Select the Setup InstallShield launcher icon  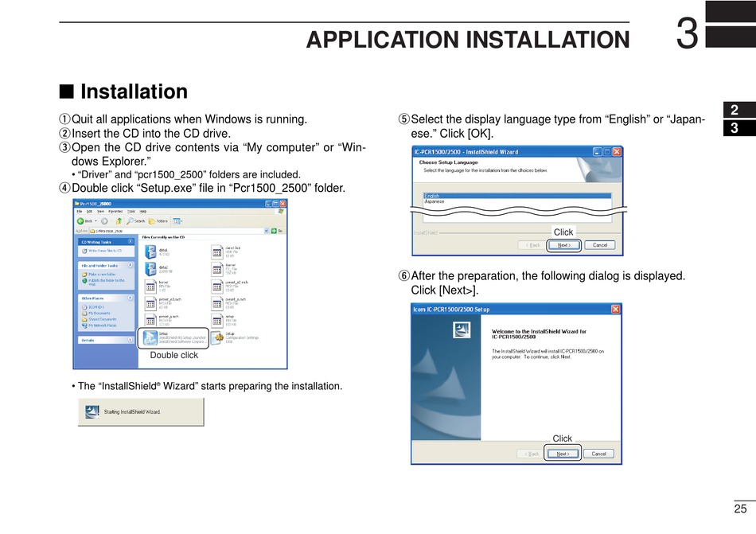pyautogui.click(x=150, y=338)
